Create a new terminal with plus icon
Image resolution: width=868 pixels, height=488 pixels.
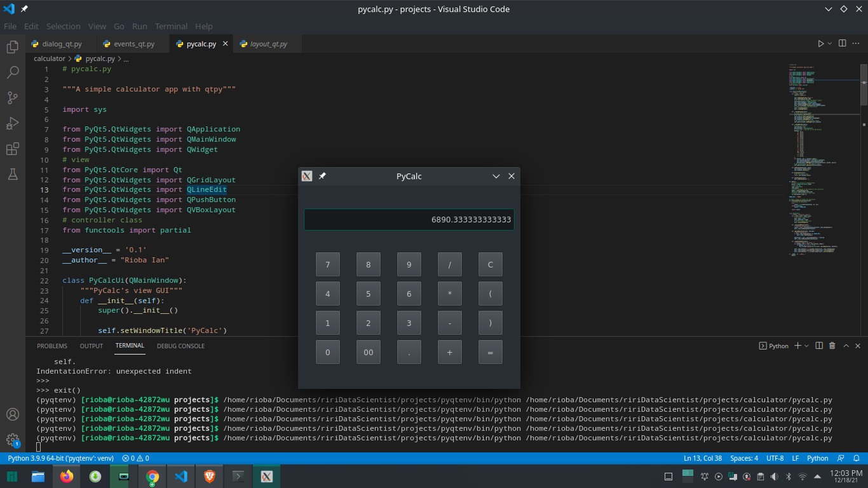point(798,346)
